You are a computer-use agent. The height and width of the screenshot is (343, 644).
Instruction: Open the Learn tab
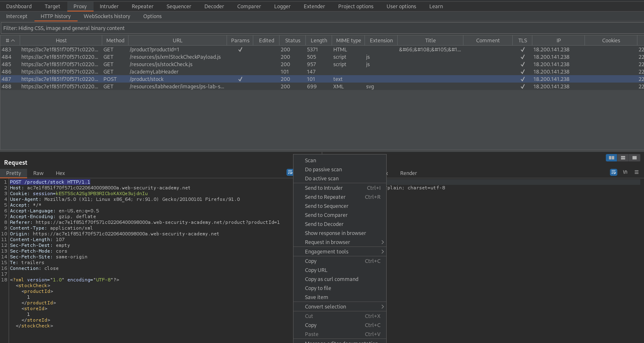click(x=436, y=6)
